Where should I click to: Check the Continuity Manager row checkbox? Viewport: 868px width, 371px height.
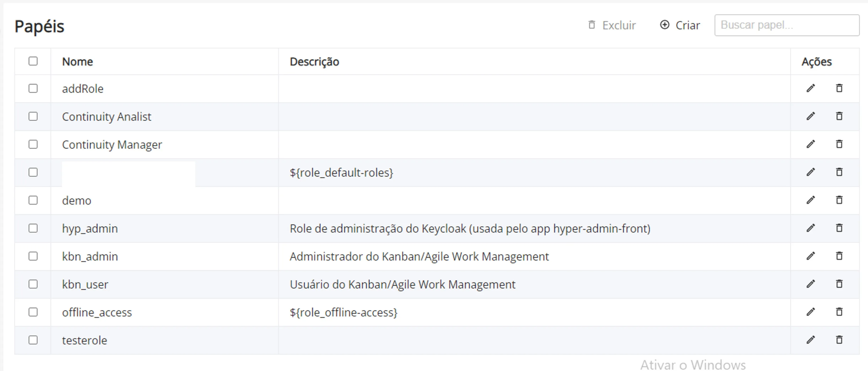tap(33, 144)
